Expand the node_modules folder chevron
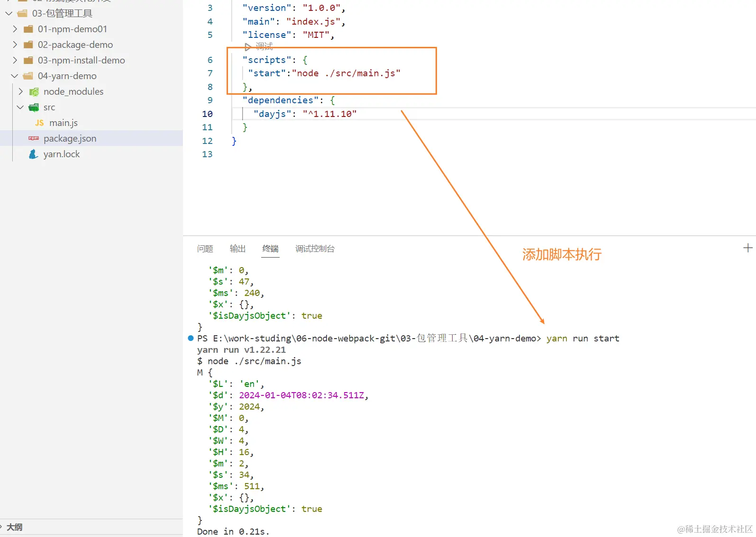Viewport: 756px width, 537px height. click(x=20, y=91)
